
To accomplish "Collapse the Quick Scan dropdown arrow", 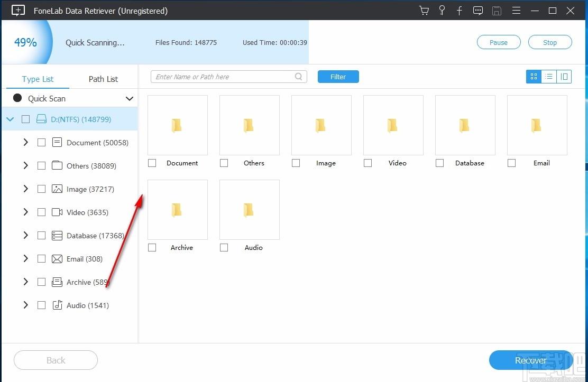I will [130, 99].
